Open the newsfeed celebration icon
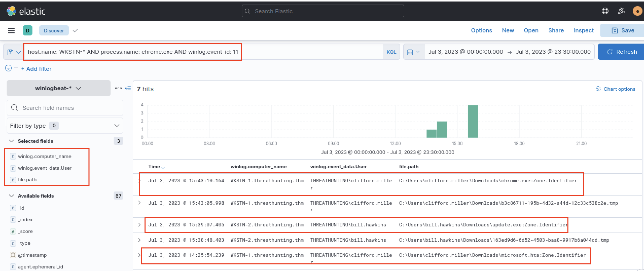Image resolution: width=644 pixels, height=271 pixels. pyautogui.click(x=621, y=11)
